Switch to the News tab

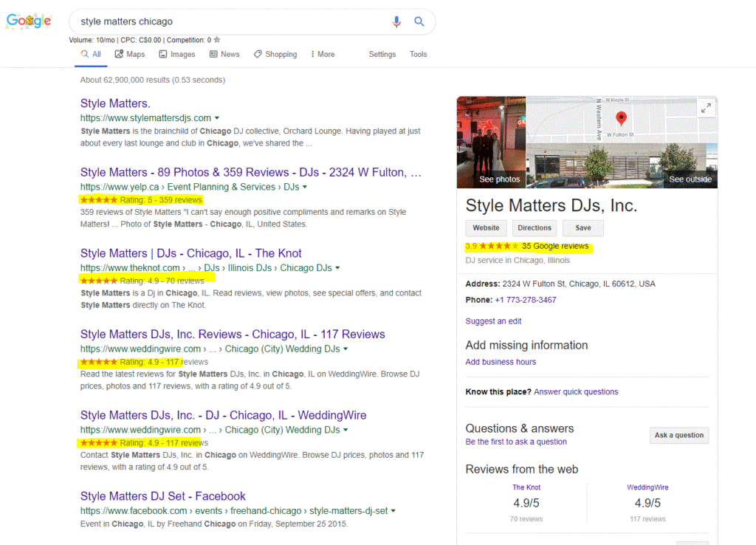pos(224,55)
